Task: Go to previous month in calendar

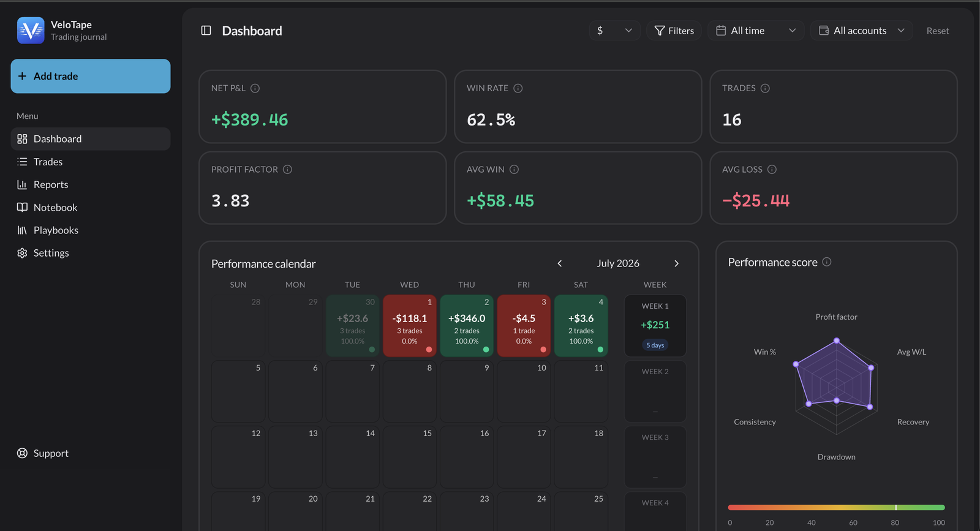Action: pyautogui.click(x=560, y=263)
